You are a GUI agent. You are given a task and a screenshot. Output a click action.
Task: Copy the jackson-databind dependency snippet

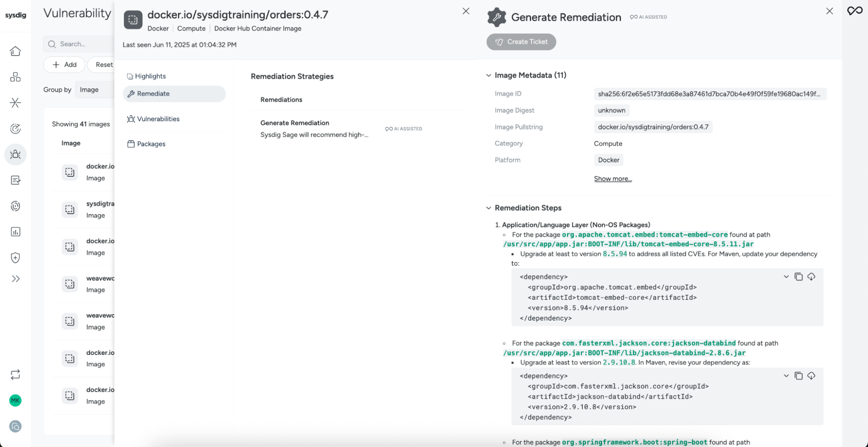click(x=799, y=376)
